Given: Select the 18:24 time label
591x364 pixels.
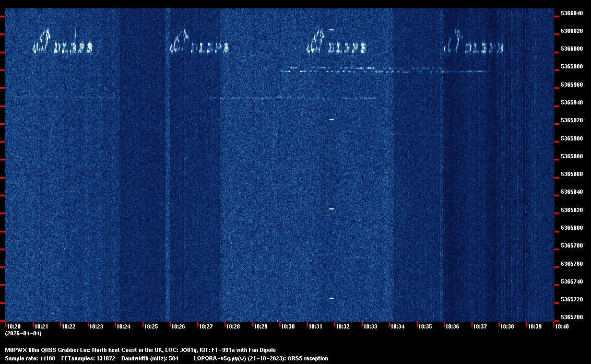Looking at the screenshot, I should point(123,326).
